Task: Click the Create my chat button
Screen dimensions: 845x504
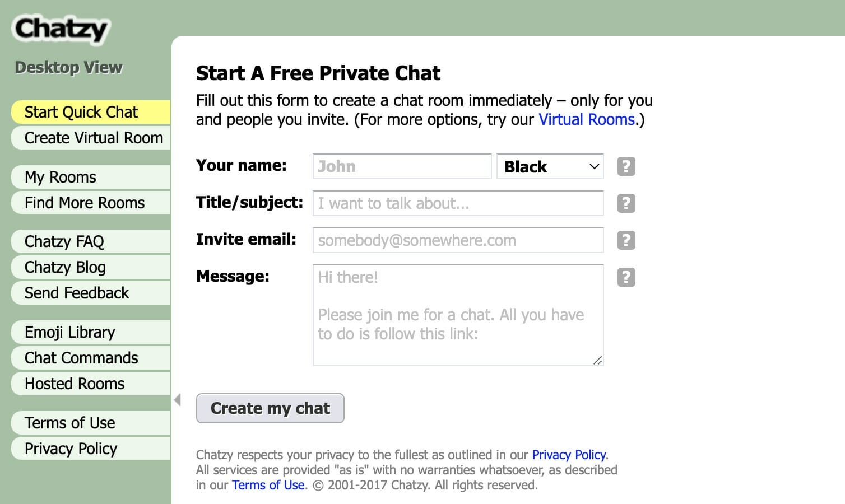Action: [x=270, y=408]
